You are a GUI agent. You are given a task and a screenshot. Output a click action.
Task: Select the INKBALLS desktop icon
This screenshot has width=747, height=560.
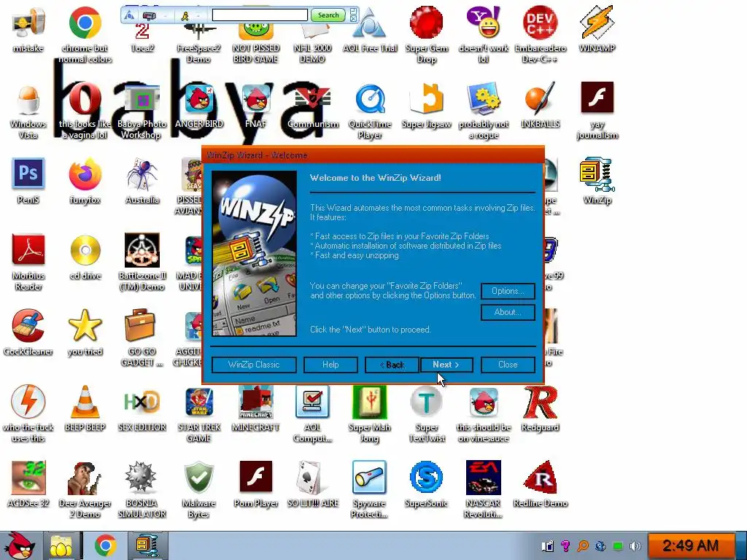[541, 106]
